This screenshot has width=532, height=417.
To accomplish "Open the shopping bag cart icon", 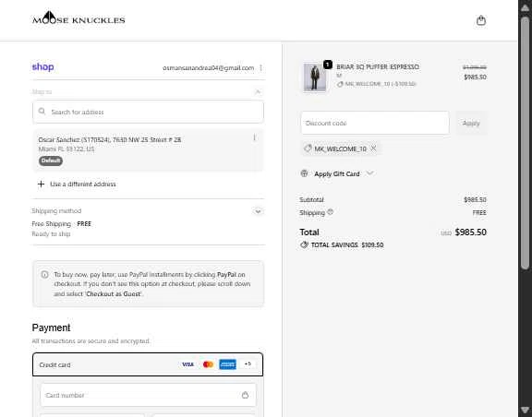I will click(x=481, y=20).
